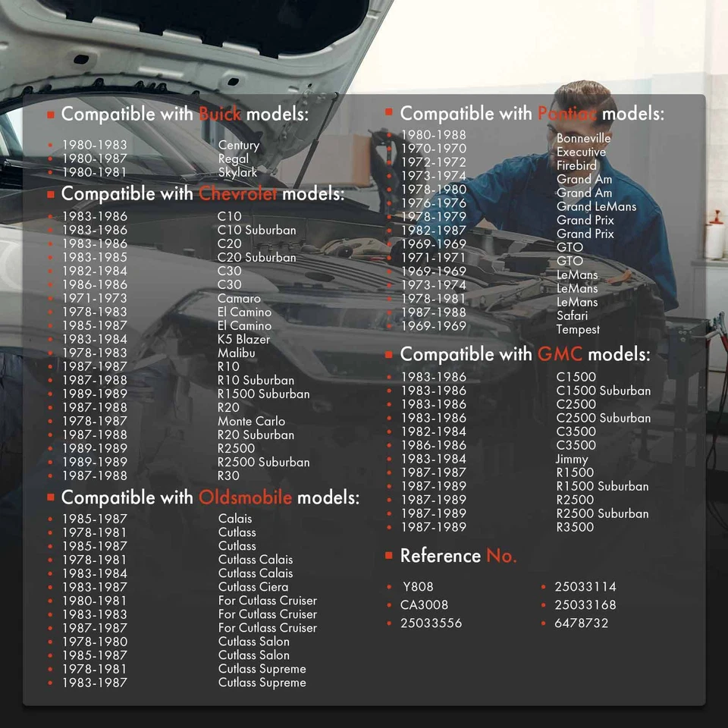The image size is (728, 728).
Task: Select the Buick 'Regal' model name
Action: coord(234,158)
